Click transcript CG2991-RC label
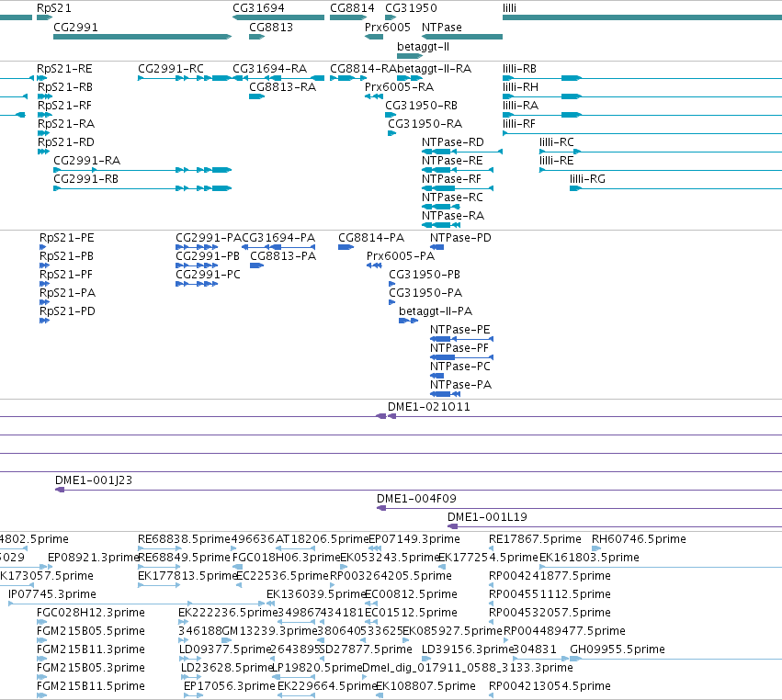This screenshot has height=700, width=782. pos(171,68)
